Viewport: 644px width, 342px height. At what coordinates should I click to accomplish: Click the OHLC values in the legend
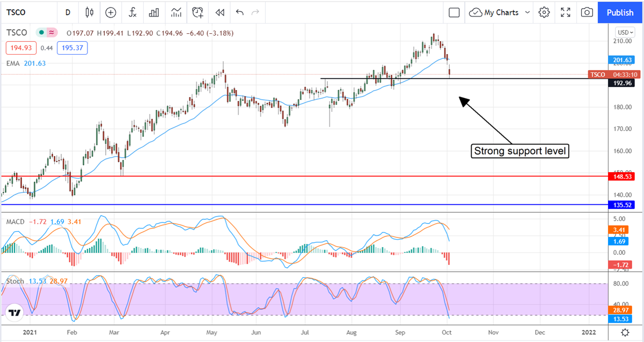point(149,33)
